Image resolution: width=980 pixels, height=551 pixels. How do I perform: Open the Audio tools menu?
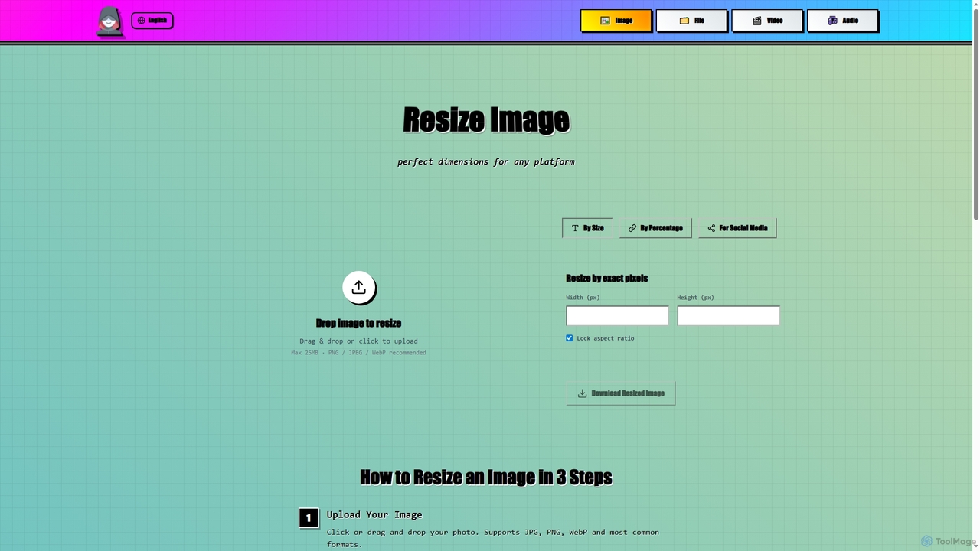(843, 21)
